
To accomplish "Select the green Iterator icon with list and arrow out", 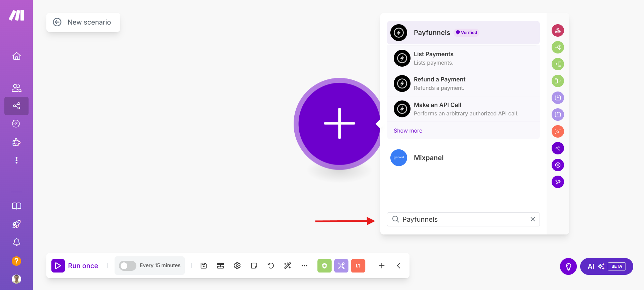I will coord(558,81).
